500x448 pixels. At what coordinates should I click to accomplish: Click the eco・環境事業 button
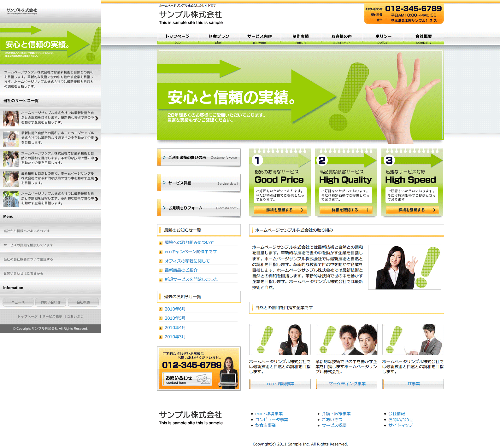pos(280,384)
